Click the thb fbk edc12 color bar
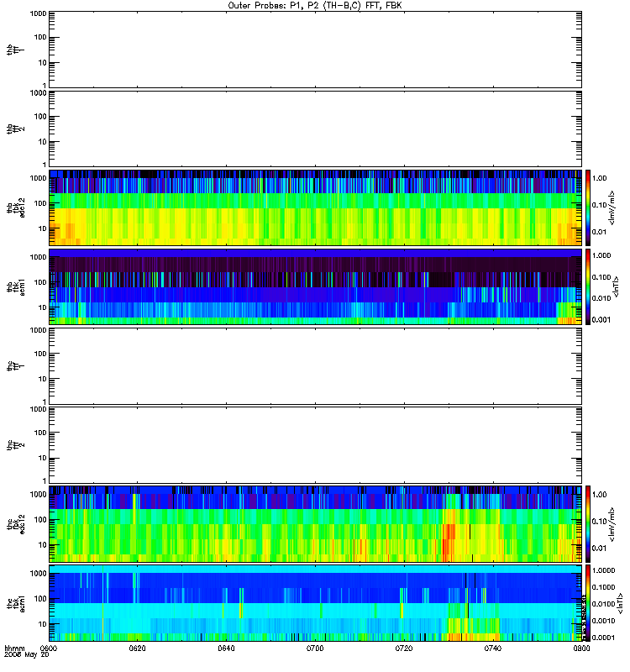Image resolution: width=630 pixels, height=672 pixels. (588, 207)
